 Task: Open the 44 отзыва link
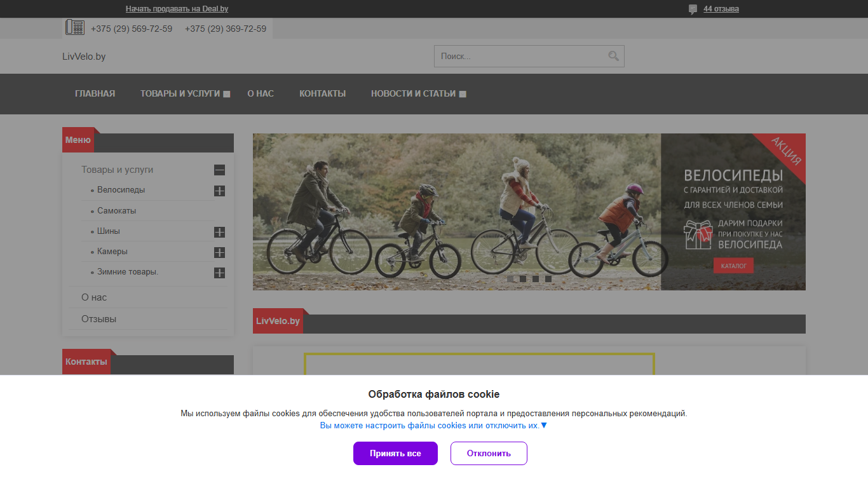point(721,9)
